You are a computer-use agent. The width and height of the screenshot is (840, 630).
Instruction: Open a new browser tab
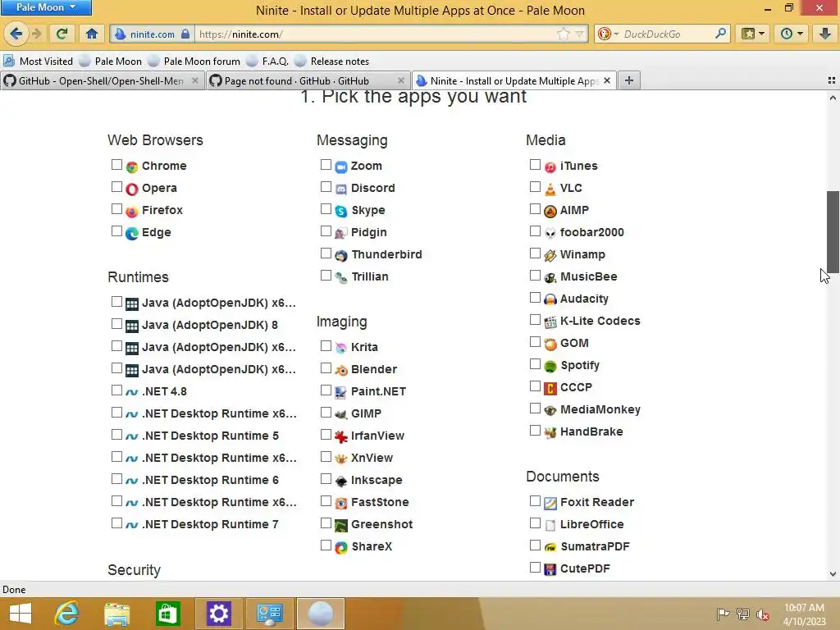[x=629, y=80]
